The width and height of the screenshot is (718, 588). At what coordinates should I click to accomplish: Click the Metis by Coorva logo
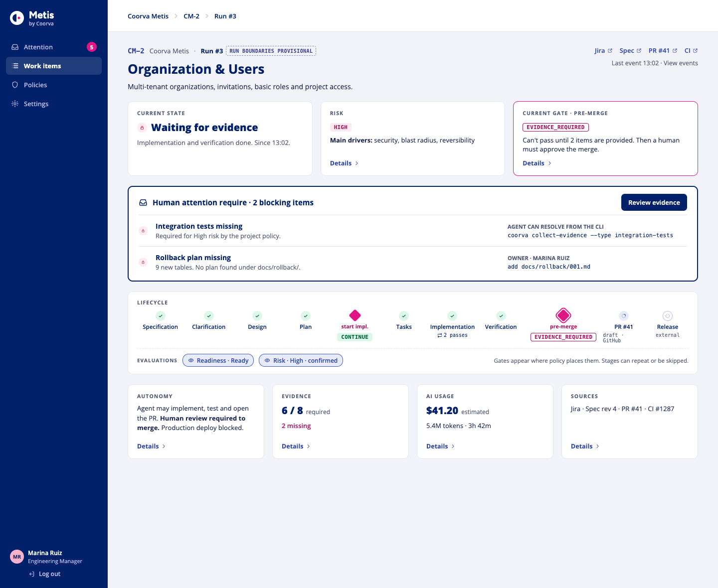[x=32, y=18]
